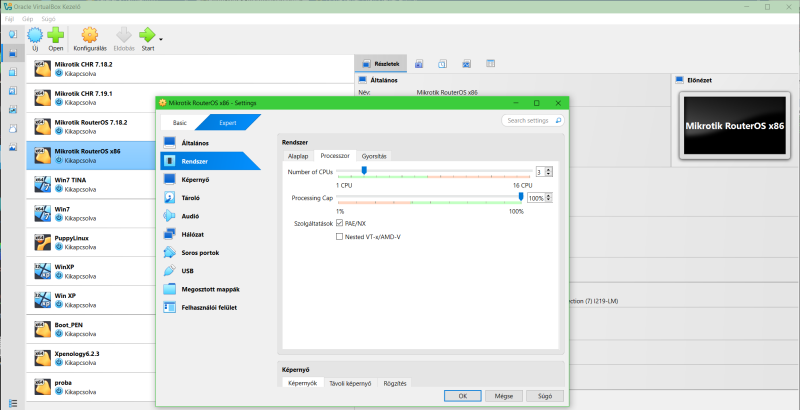Open Megosztott mappák settings category
Viewport: 800px width, 410px height.
[210, 290]
